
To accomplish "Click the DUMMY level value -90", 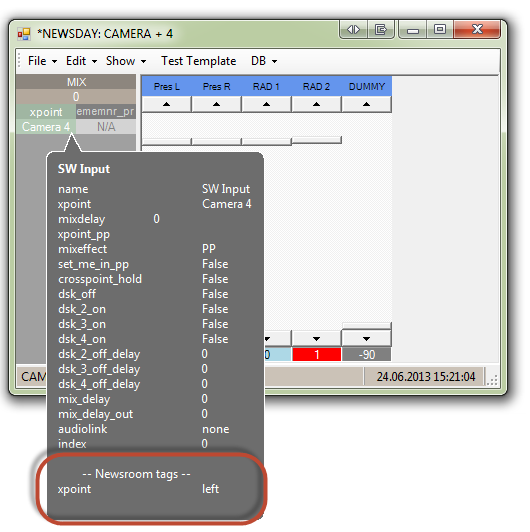I will coord(366,355).
